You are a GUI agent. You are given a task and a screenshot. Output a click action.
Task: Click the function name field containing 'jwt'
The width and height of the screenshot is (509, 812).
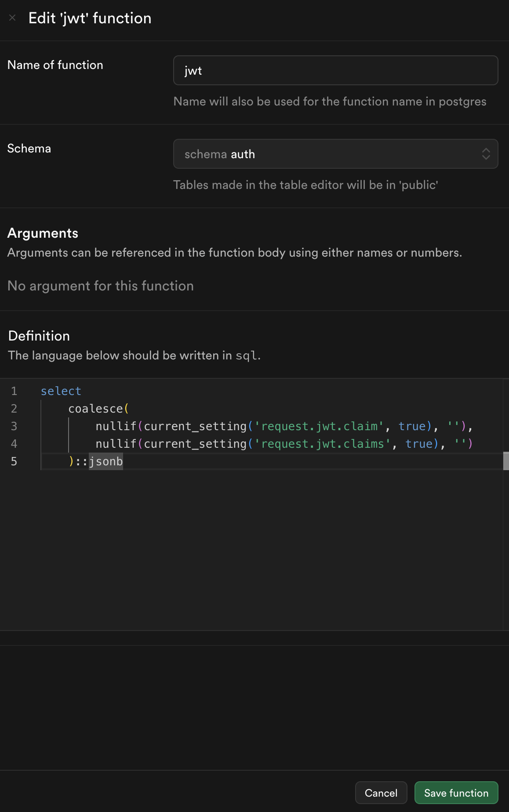(x=335, y=70)
